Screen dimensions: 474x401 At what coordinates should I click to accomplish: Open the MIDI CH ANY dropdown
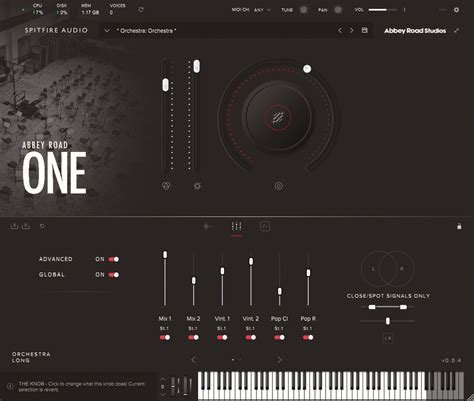(262, 10)
